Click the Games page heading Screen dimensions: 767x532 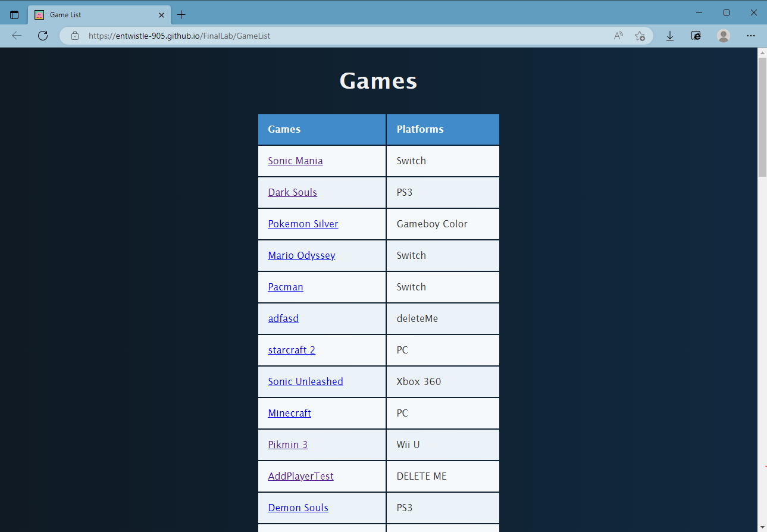pos(378,80)
